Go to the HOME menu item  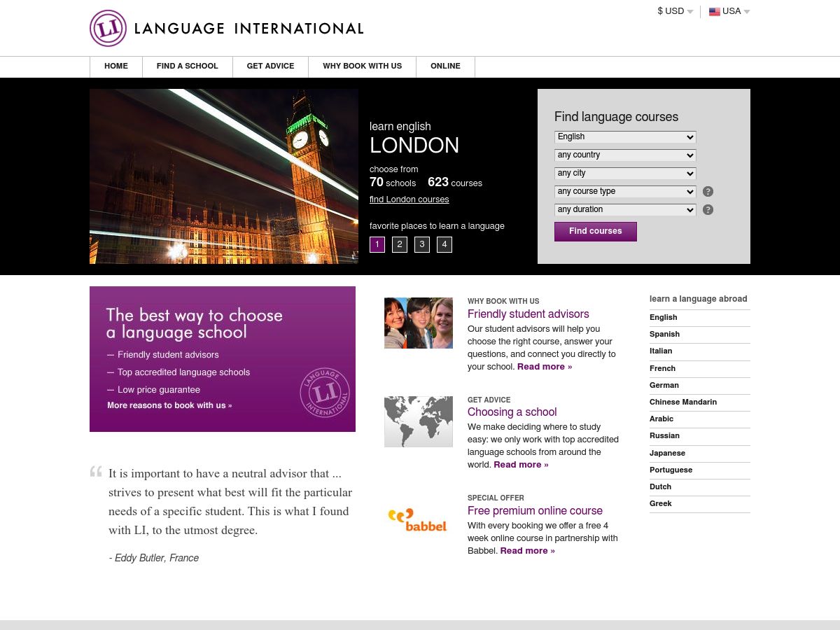coord(116,66)
